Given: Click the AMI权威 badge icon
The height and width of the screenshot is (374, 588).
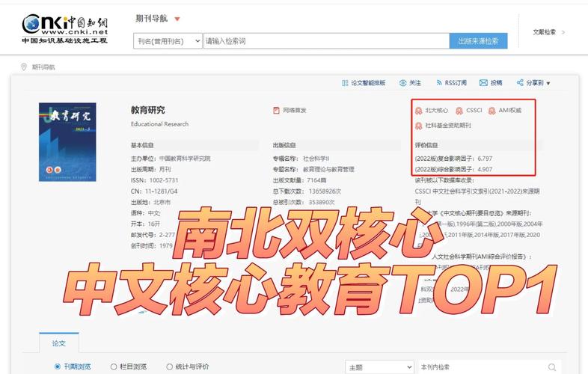Looking at the screenshot, I should (491, 111).
